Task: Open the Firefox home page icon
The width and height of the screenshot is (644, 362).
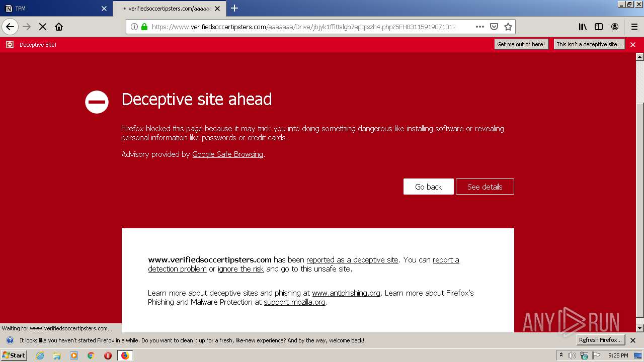Action: [x=59, y=27]
